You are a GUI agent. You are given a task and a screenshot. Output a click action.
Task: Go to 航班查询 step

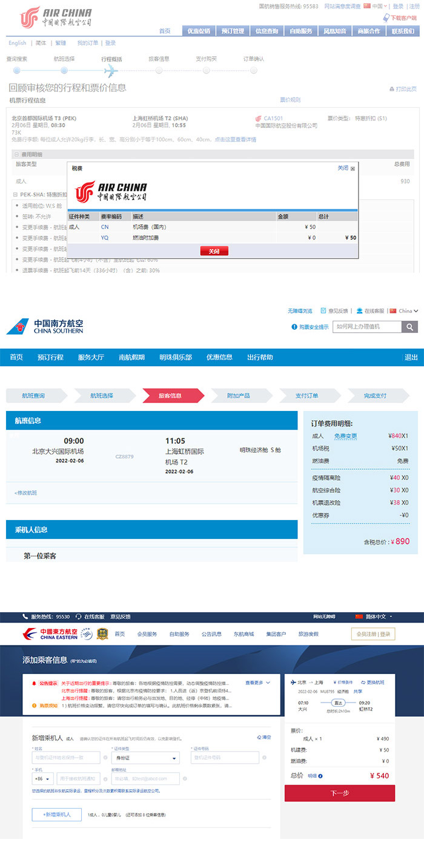(37, 395)
